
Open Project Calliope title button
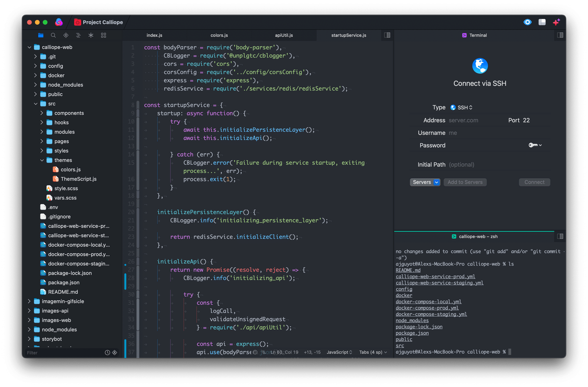click(98, 22)
